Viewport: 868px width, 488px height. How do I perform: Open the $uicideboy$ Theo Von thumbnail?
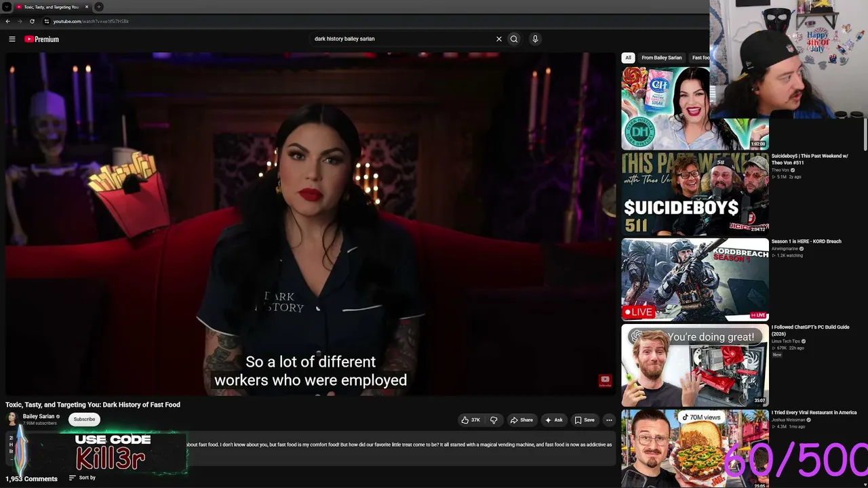(695, 194)
